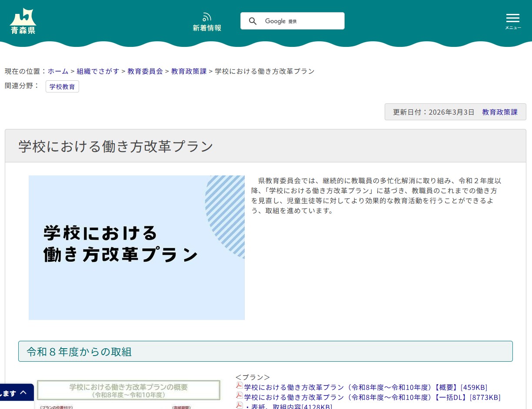The width and height of the screenshot is (532, 409).
Task: Click the magnifying glass search icon
Action: 253,21
